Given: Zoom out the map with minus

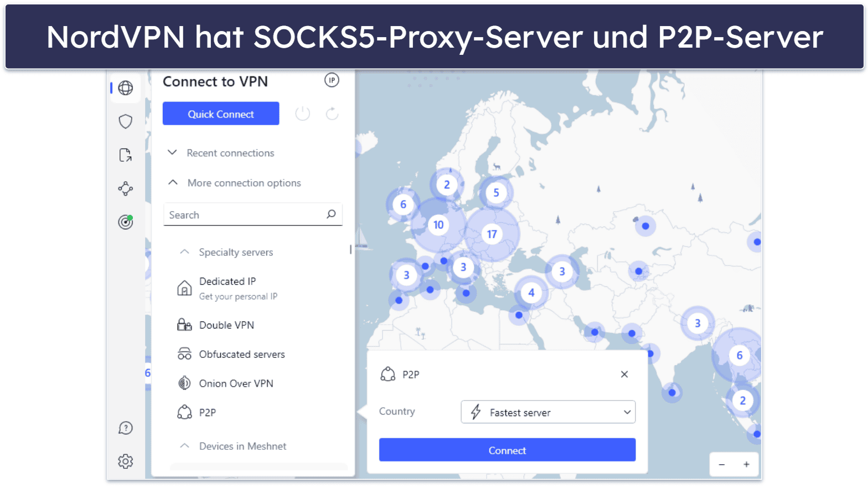Looking at the screenshot, I should [722, 464].
